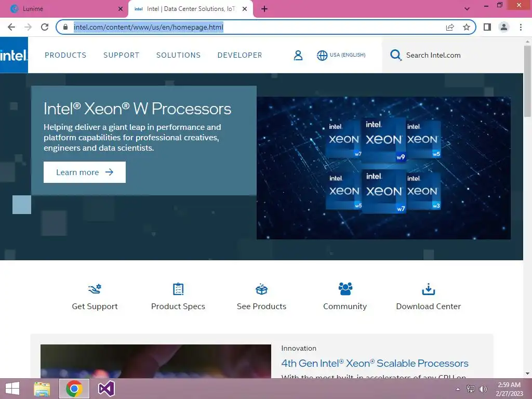Viewport: 532px width, 399px height.
Task: Close the Lunime tab
Action: [121, 9]
